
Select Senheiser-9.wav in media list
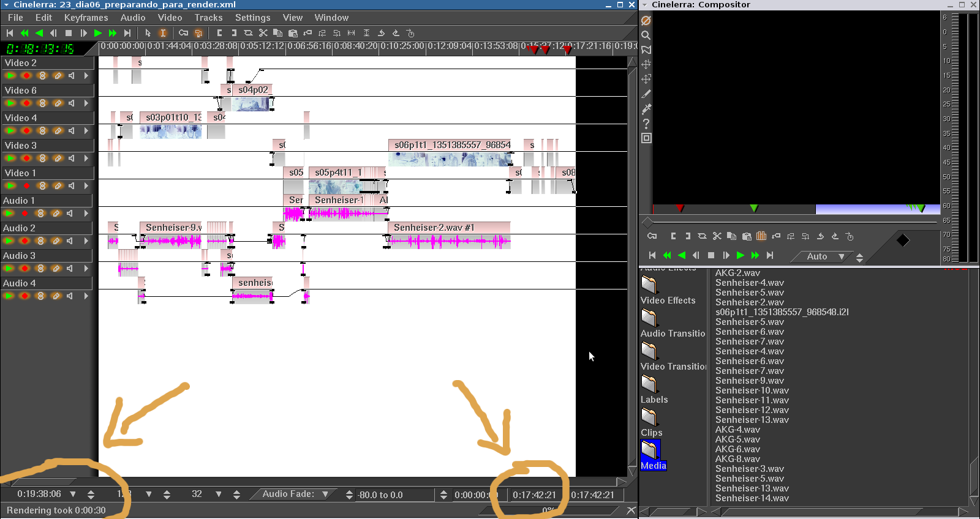(x=749, y=381)
